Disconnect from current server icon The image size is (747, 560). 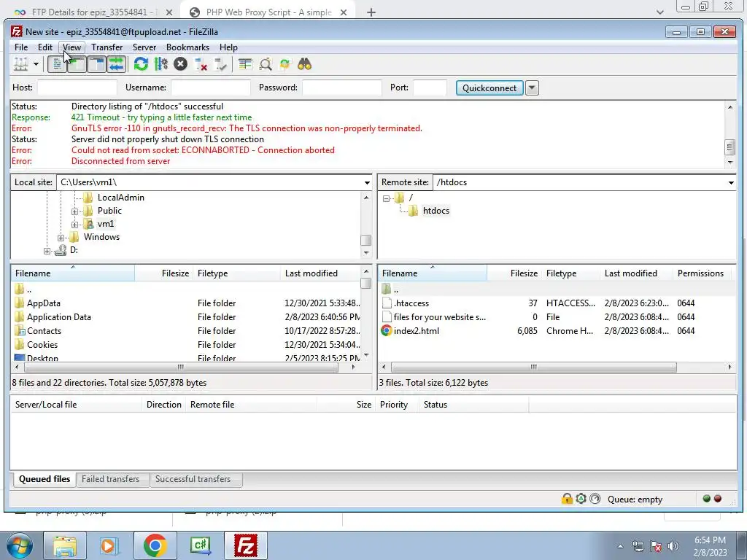coord(201,64)
